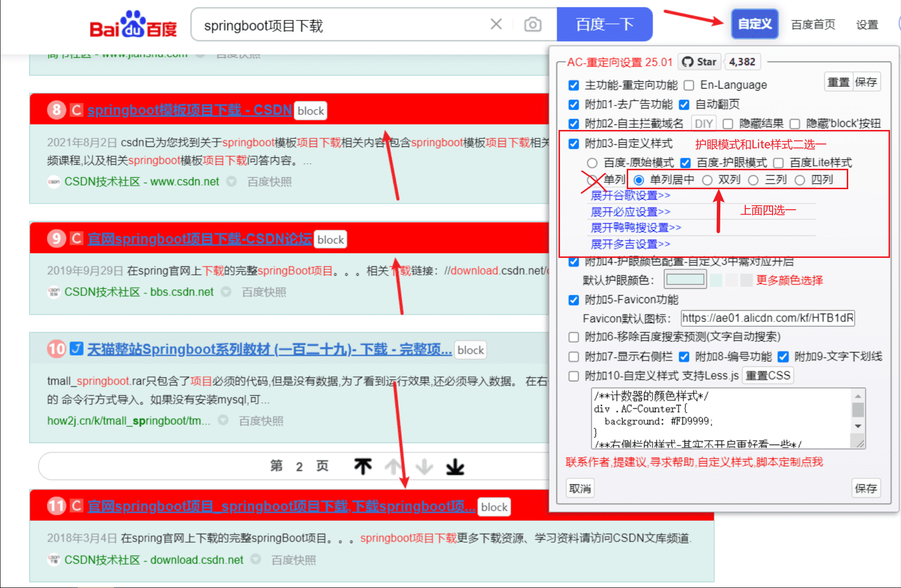
Task: Click 重置 button
Action: coord(838,82)
